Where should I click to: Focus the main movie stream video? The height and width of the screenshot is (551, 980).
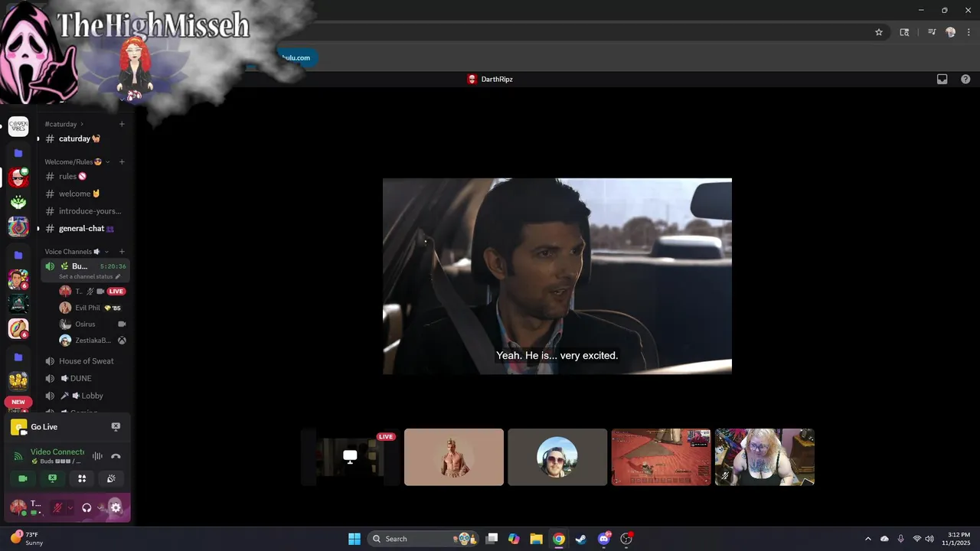[x=557, y=276]
